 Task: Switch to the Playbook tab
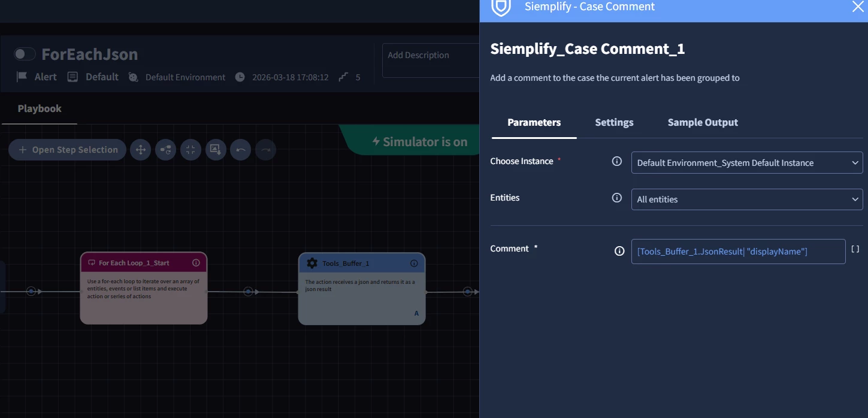[40, 108]
